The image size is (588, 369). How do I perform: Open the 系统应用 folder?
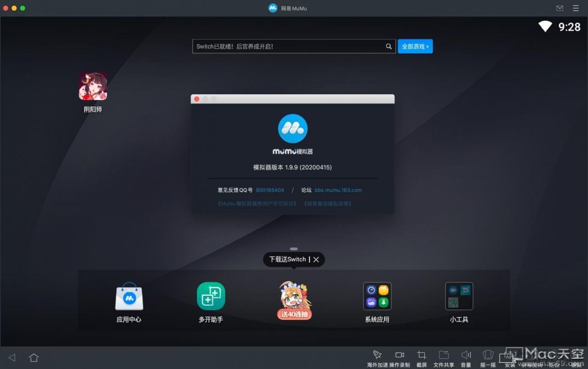coord(377,296)
